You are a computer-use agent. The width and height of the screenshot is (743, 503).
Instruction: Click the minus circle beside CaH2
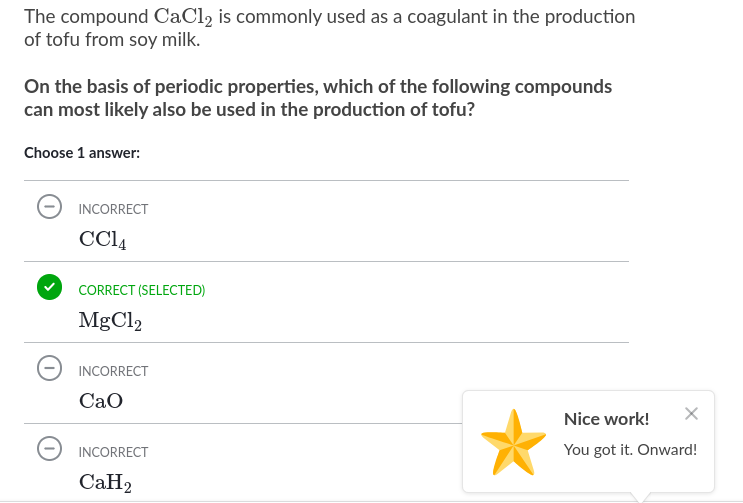[48, 450]
